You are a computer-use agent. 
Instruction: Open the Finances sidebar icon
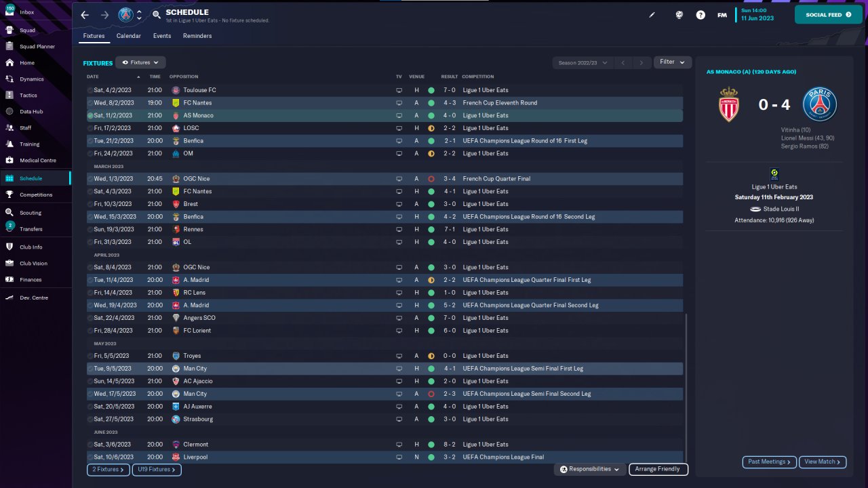(x=9, y=279)
